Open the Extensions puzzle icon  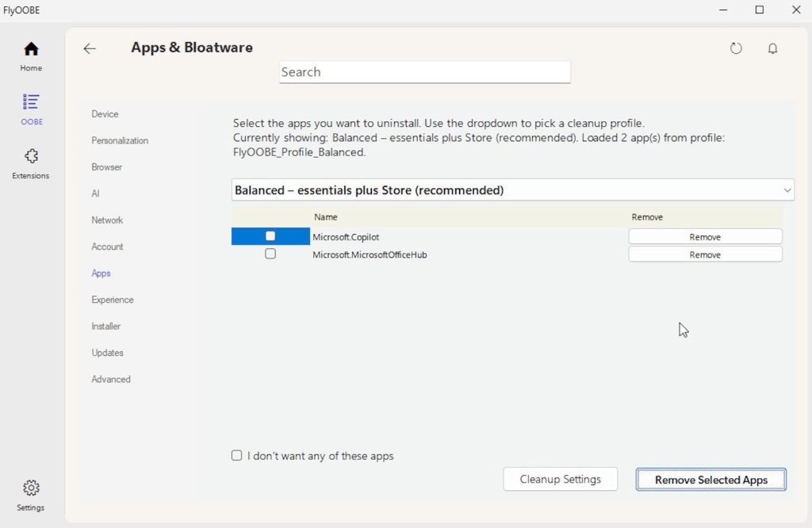[31, 157]
